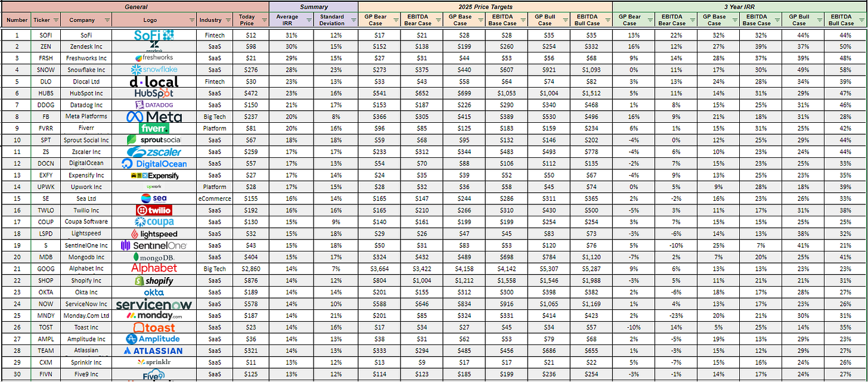This screenshot has width=868, height=382.
Task: Click the Sea logo
Action: [x=154, y=198]
